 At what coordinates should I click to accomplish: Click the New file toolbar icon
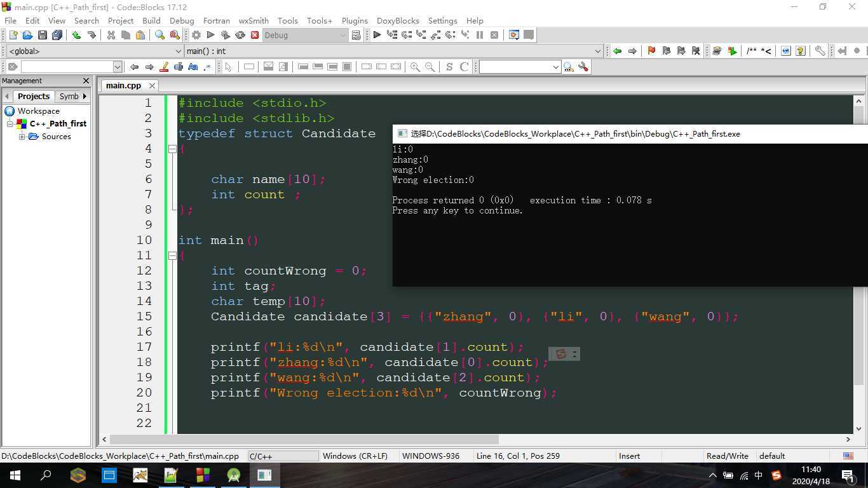13,35
